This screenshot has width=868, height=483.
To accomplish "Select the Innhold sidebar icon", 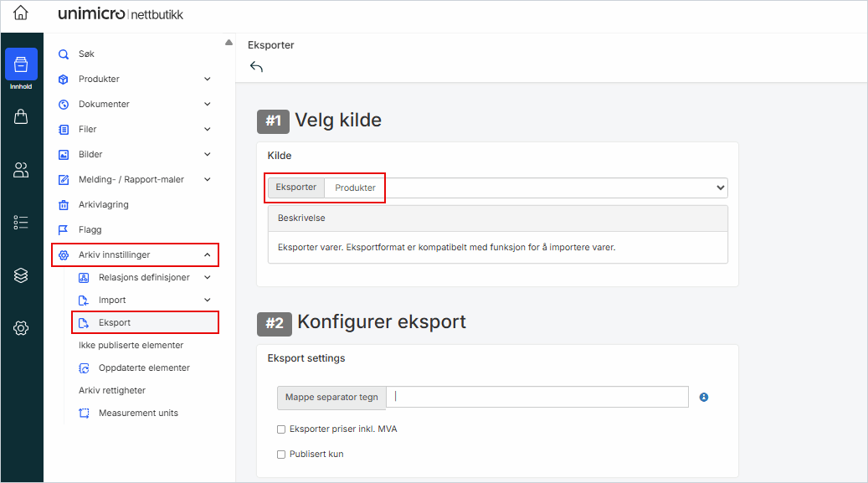I will [x=22, y=64].
